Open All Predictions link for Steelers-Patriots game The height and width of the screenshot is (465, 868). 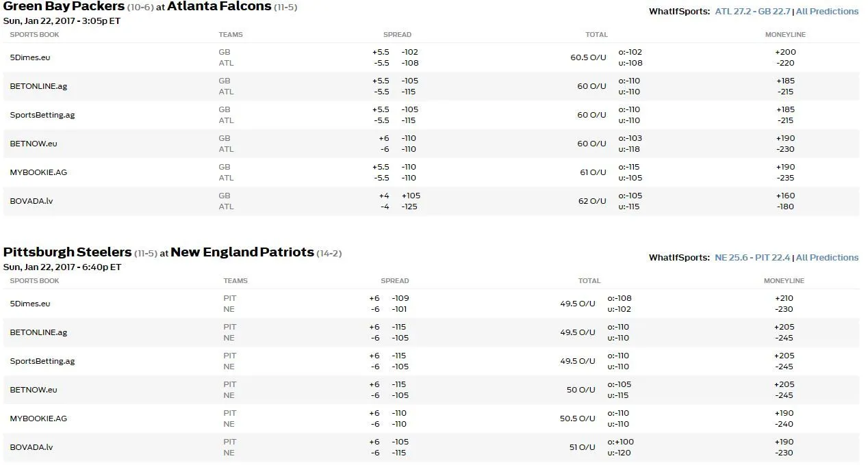pos(827,258)
